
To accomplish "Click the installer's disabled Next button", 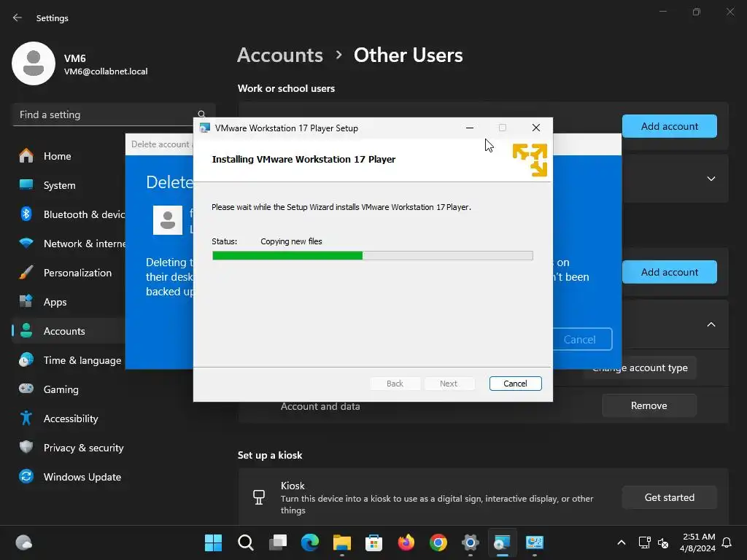I will pyautogui.click(x=449, y=384).
